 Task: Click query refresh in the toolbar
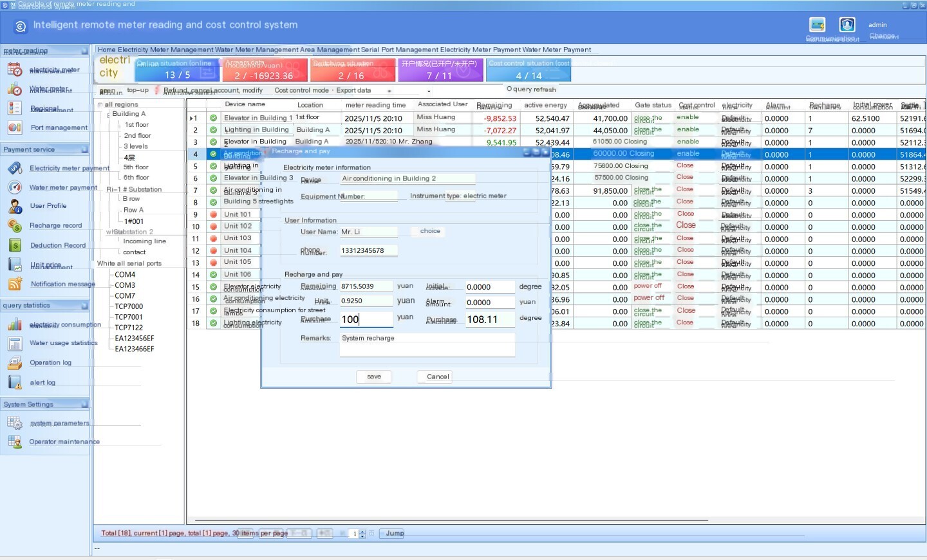(531, 89)
